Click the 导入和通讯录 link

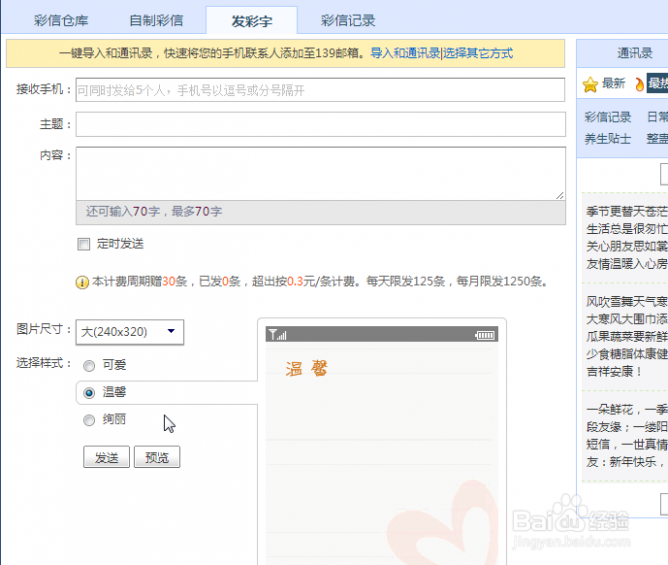(x=405, y=53)
